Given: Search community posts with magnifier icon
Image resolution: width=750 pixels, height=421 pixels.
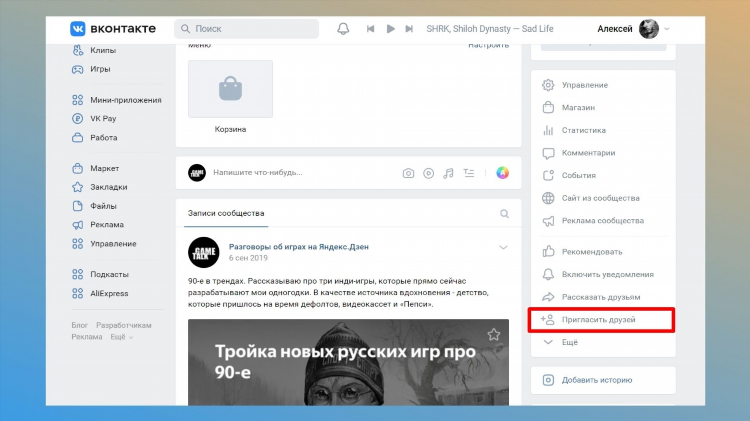Looking at the screenshot, I should point(505,214).
